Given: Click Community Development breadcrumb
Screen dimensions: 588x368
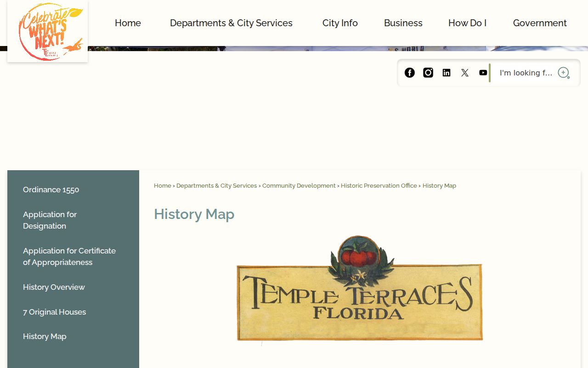Looking at the screenshot, I should click(299, 186).
